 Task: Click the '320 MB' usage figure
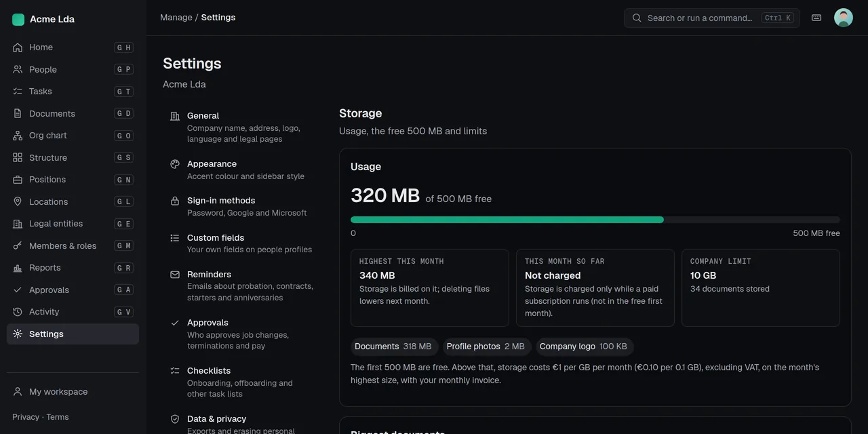tap(385, 195)
